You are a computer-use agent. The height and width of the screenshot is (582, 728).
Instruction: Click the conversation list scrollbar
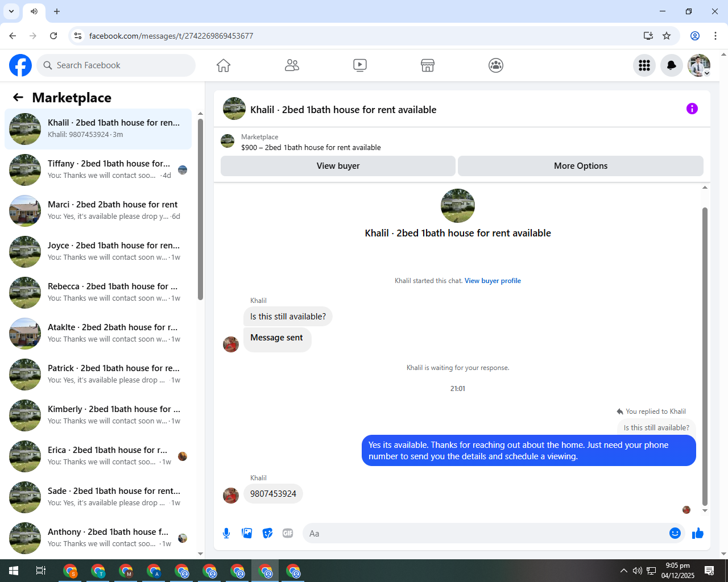tap(200, 209)
